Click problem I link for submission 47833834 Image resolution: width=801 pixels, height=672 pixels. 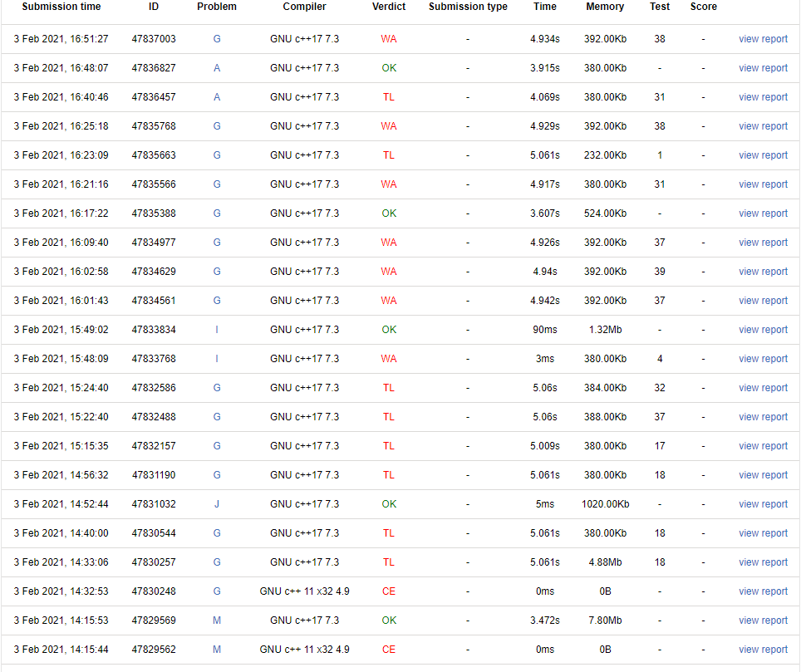pos(217,330)
